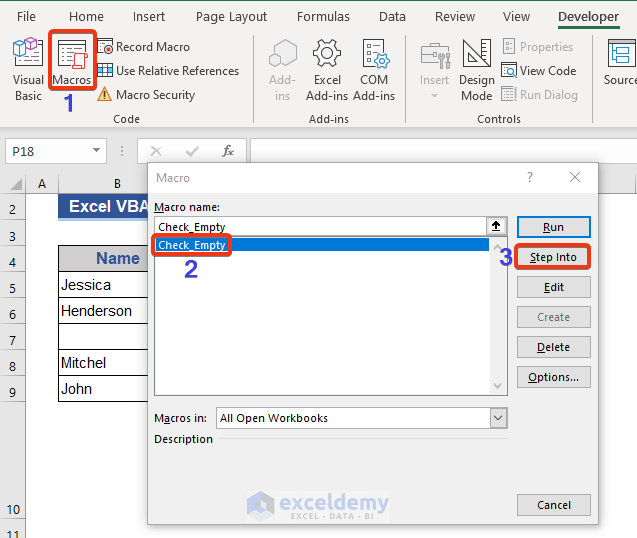This screenshot has width=637, height=538.
Task: Click the Create button
Action: point(553,317)
